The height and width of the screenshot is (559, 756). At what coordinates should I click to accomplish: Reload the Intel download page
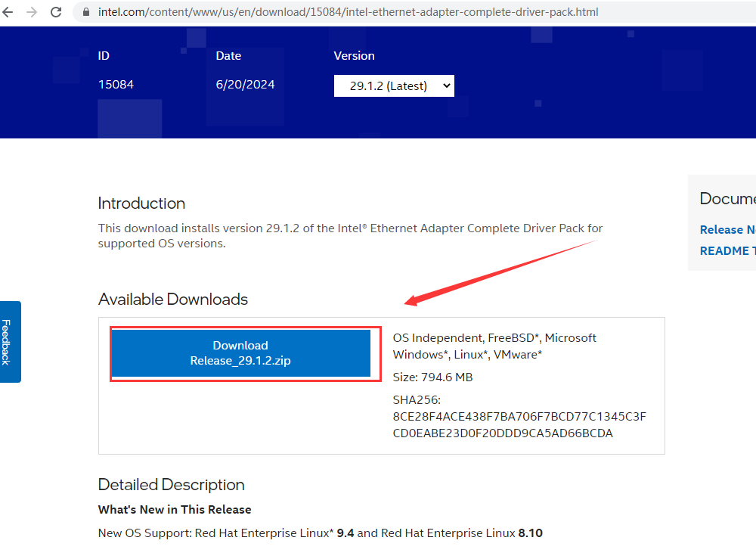[56, 11]
